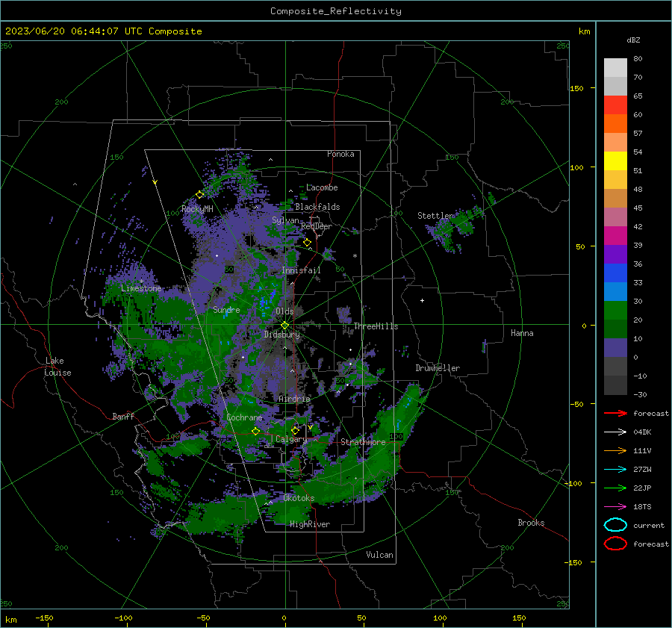
Task: Click the Limestone label
Action: point(141,288)
